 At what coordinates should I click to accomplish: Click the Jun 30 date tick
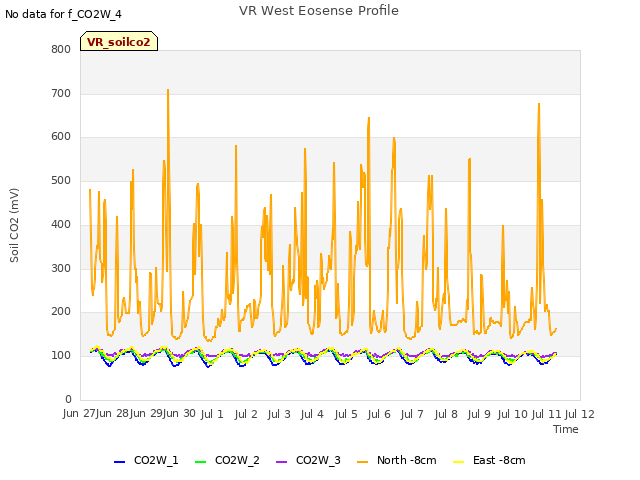(x=180, y=414)
